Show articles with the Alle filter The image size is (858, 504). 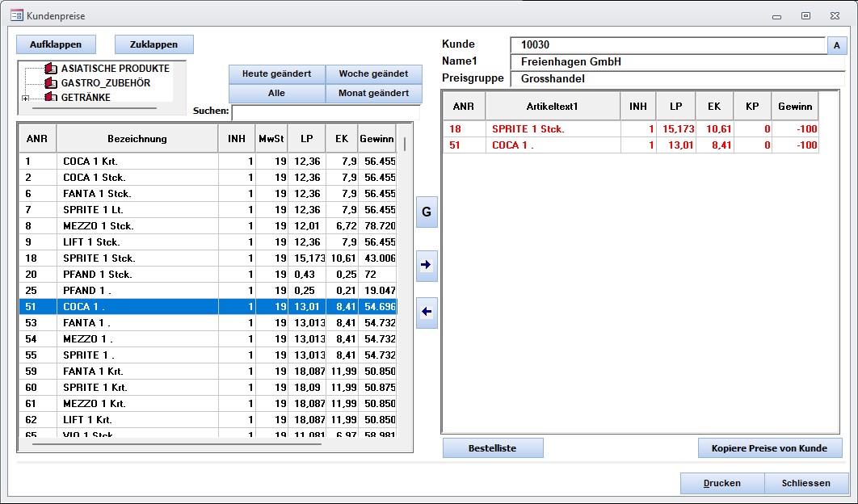click(276, 94)
